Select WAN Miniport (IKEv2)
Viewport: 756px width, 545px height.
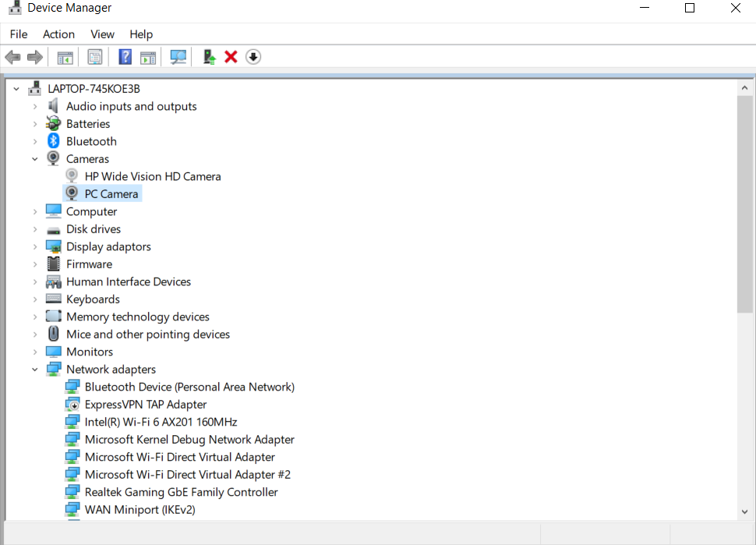click(x=140, y=510)
